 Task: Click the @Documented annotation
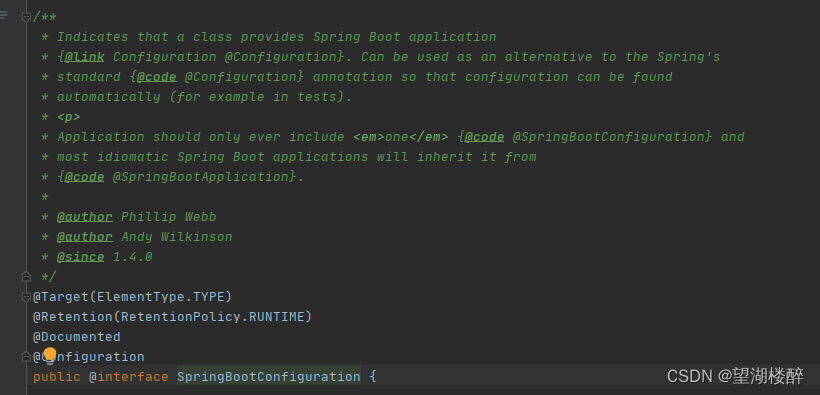pos(77,337)
